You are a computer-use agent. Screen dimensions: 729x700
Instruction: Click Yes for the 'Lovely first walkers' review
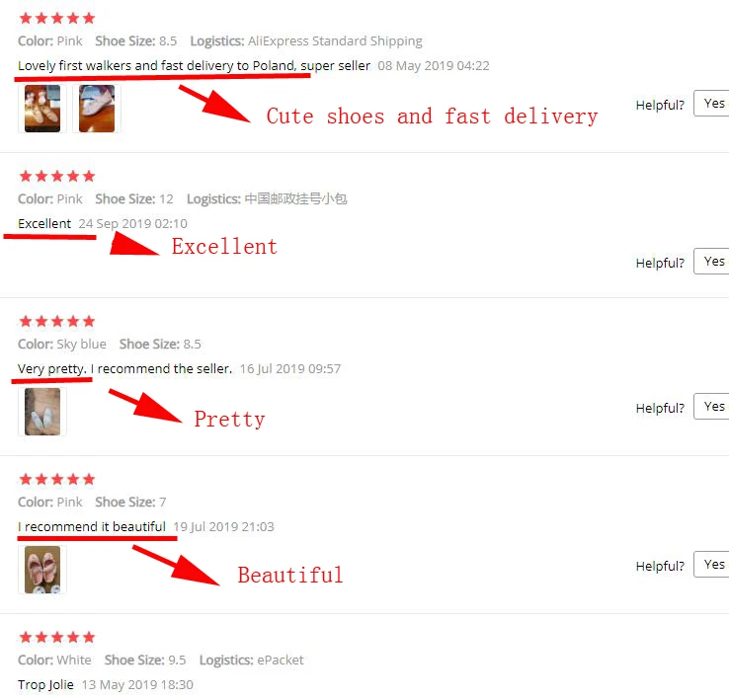point(712,104)
